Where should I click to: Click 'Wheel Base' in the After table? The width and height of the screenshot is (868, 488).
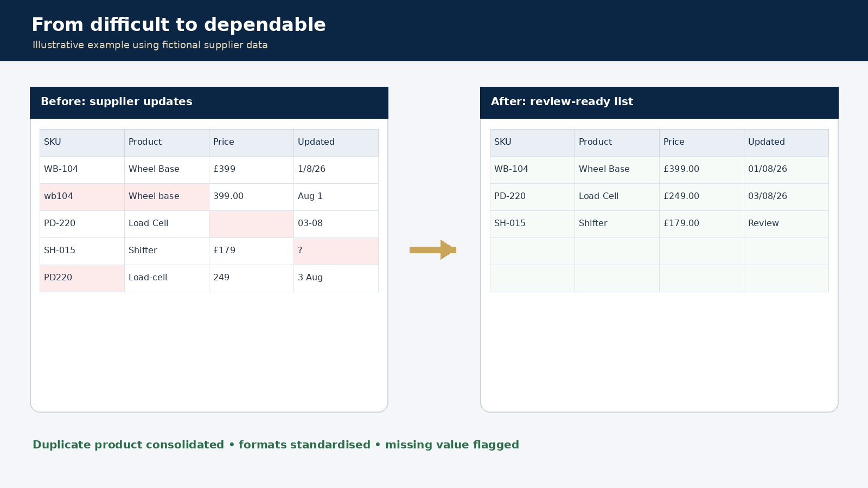(617, 170)
